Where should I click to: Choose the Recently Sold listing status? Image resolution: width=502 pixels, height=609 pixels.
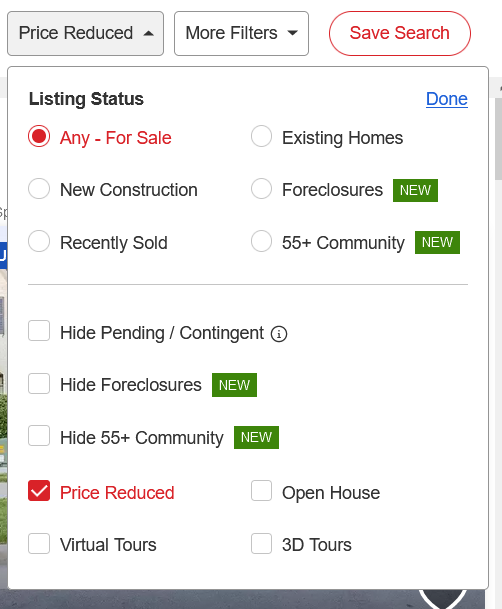[39, 241]
